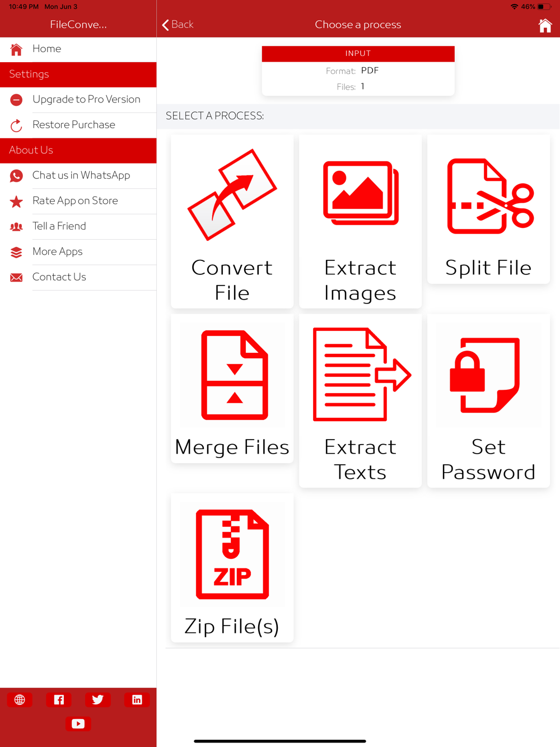Open the YouTube channel icon
Viewport: 560px width, 747px height.
click(78, 723)
